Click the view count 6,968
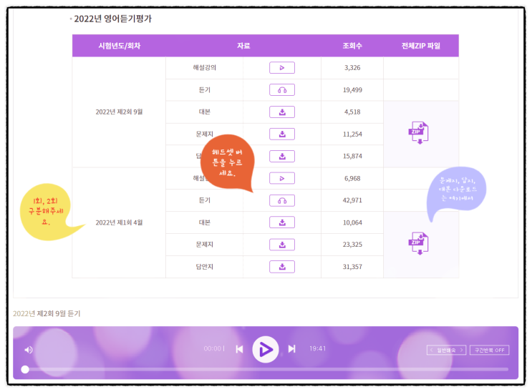 pyautogui.click(x=352, y=178)
